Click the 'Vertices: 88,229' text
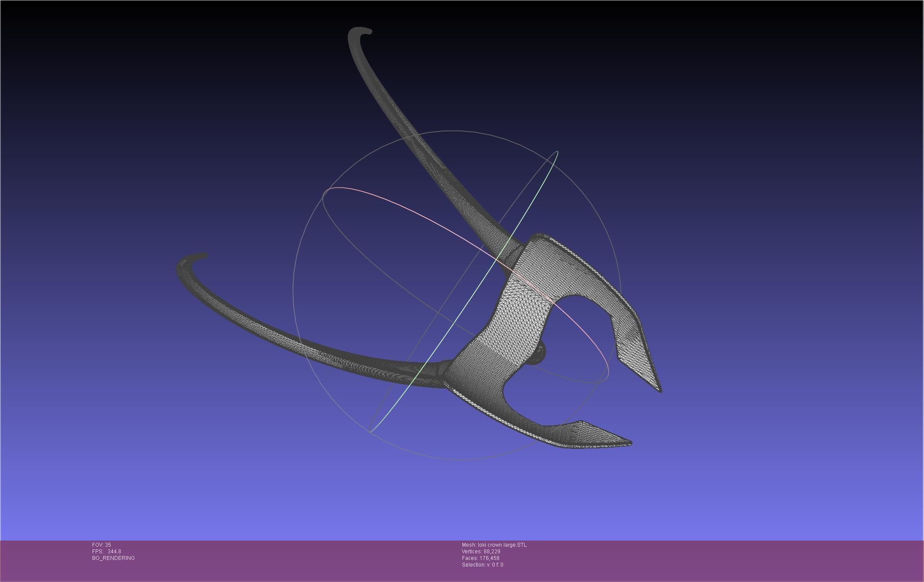 (x=481, y=552)
